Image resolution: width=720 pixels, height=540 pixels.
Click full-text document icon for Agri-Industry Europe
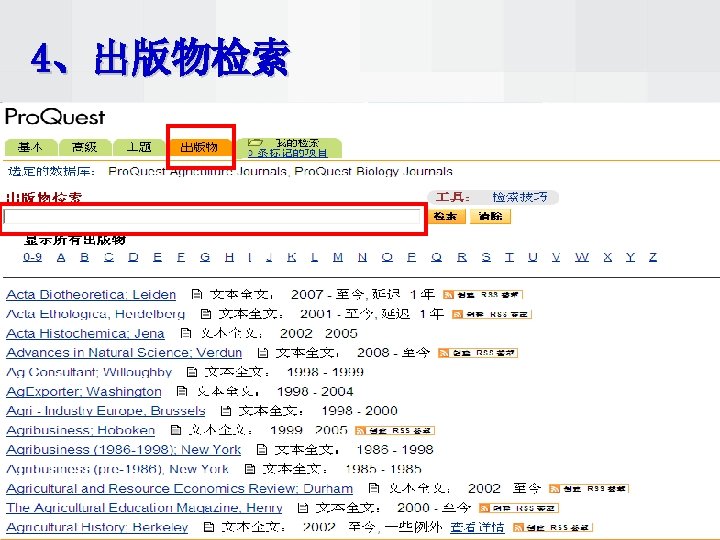point(225,411)
